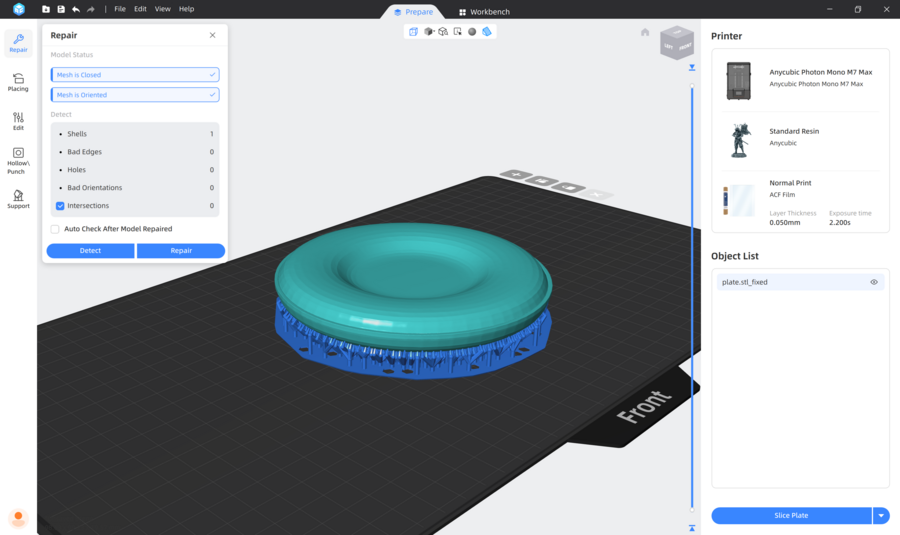Click the open file folder icon
This screenshot has width=900, height=535.
(46, 9)
